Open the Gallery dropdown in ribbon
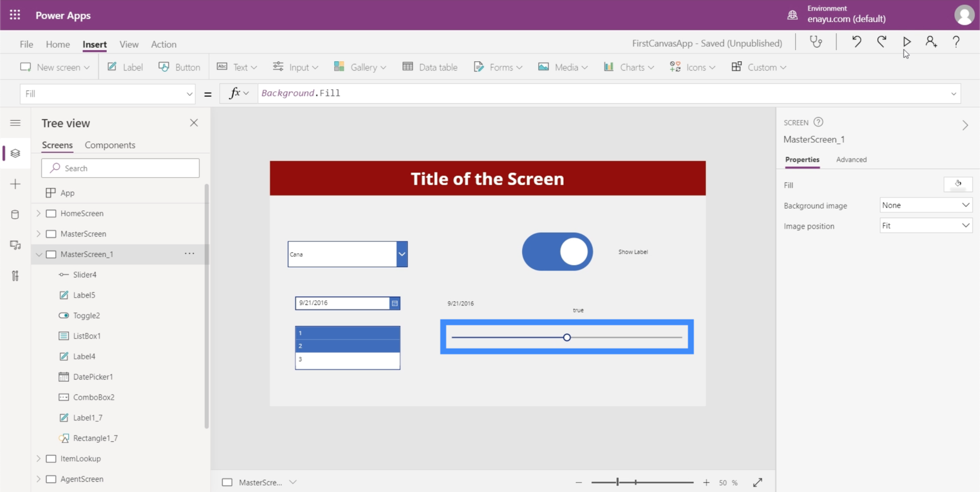The height and width of the screenshot is (492, 980). pyautogui.click(x=360, y=67)
